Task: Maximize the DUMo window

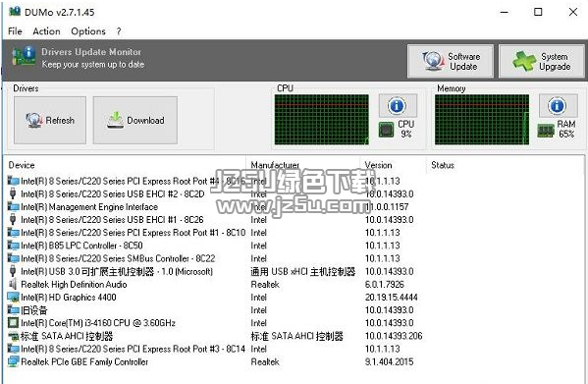Action: tap(538, 12)
